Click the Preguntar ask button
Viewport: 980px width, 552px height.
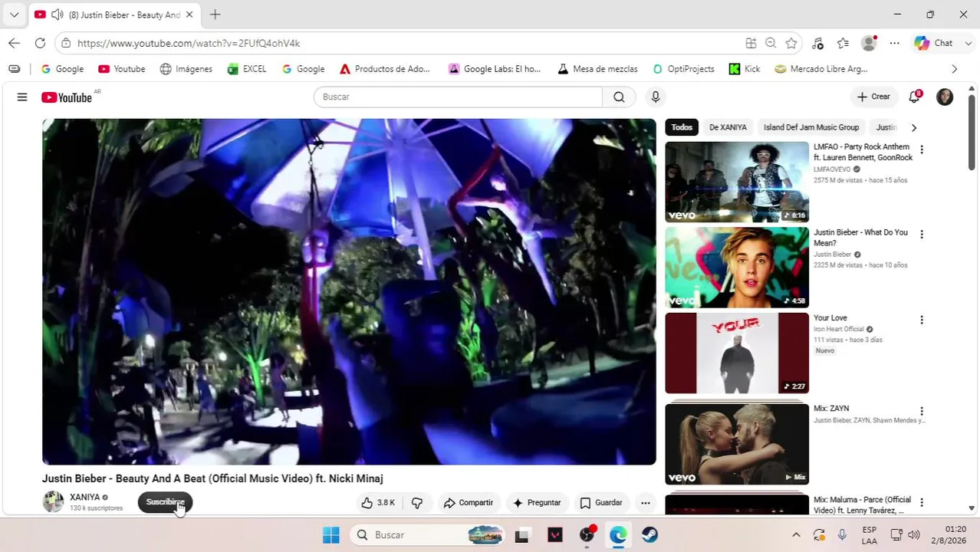[537, 503]
